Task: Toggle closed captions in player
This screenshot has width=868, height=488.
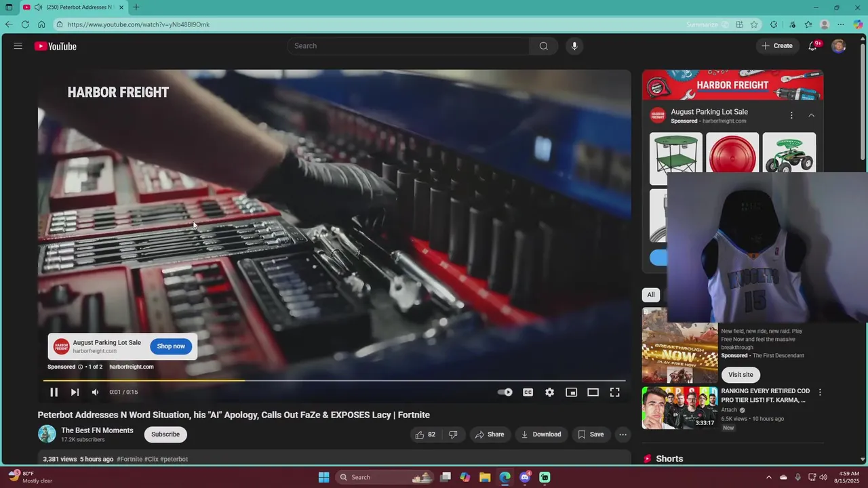Action: (x=528, y=392)
